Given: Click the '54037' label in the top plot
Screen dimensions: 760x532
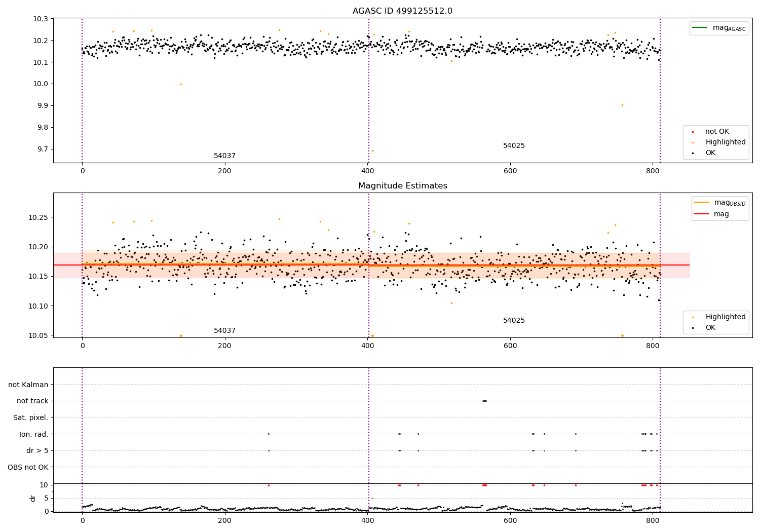Looking at the screenshot, I should (224, 156).
